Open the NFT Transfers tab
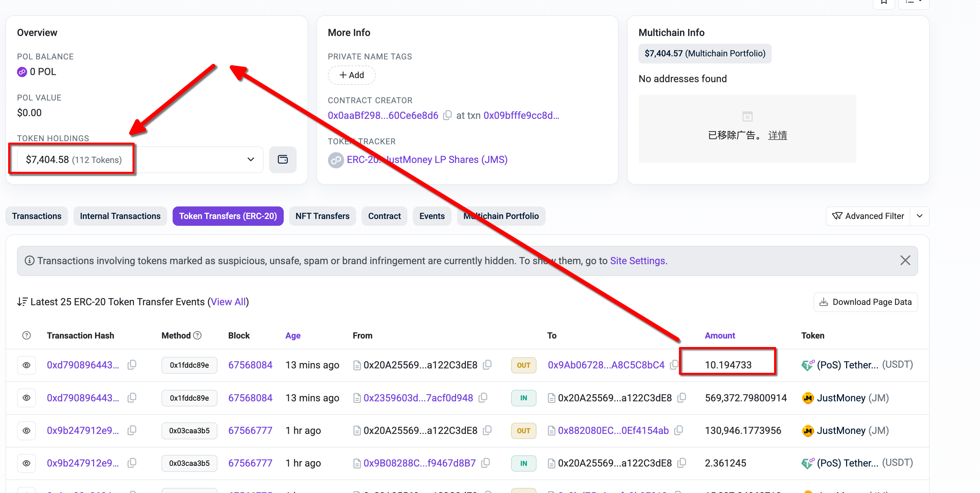This screenshot has height=493, width=980. coord(322,216)
